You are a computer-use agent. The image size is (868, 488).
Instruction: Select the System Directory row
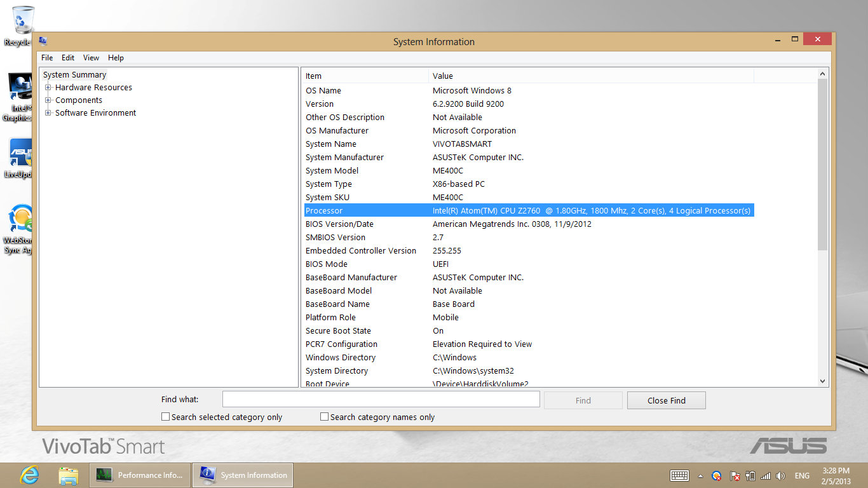click(x=529, y=370)
